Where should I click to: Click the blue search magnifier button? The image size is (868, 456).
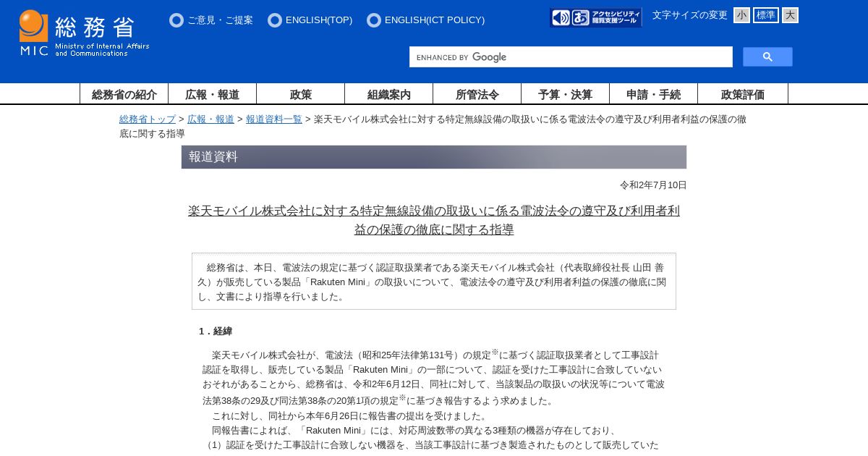point(767,57)
